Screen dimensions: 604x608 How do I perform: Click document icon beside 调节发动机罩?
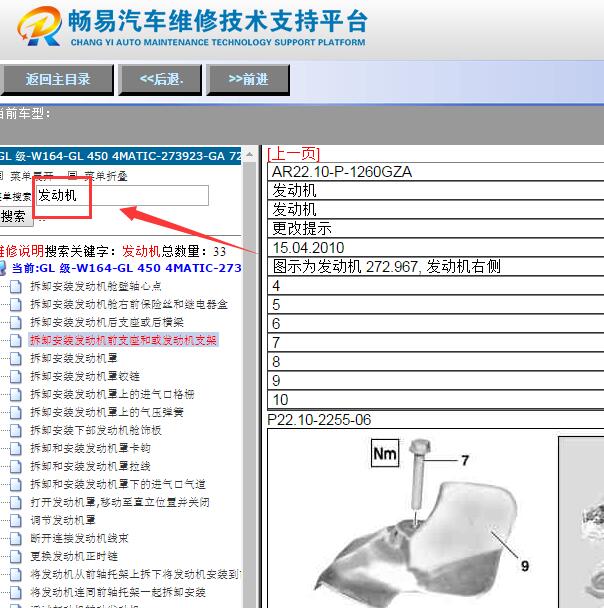pyautogui.click(x=16, y=520)
